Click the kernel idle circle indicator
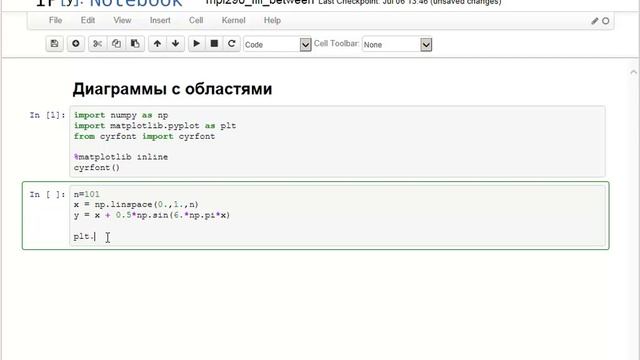Image resolution: width=640 pixels, height=360 pixels. (606, 21)
